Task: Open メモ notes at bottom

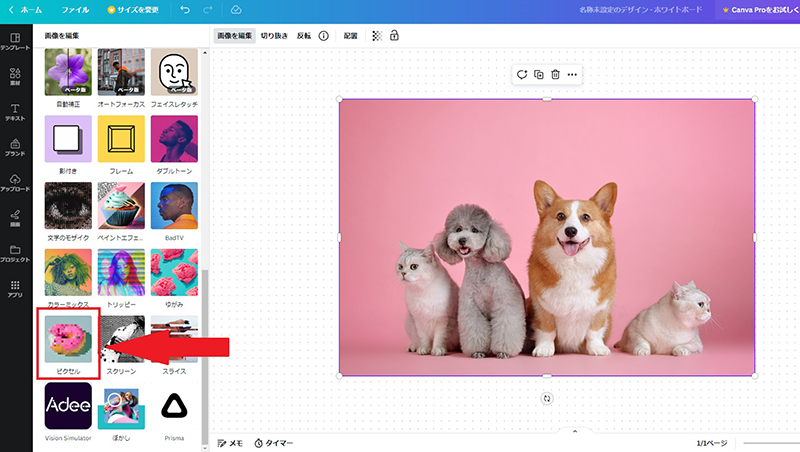Action: point(230,443)
